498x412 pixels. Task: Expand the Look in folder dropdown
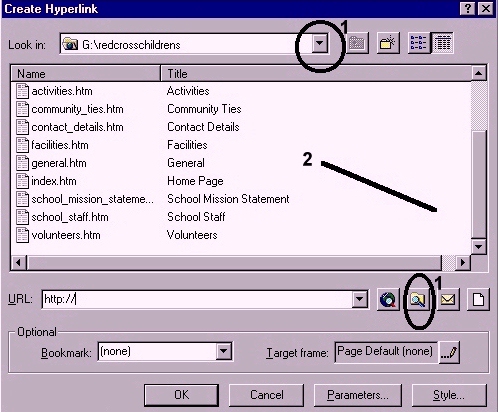(319, 43)
